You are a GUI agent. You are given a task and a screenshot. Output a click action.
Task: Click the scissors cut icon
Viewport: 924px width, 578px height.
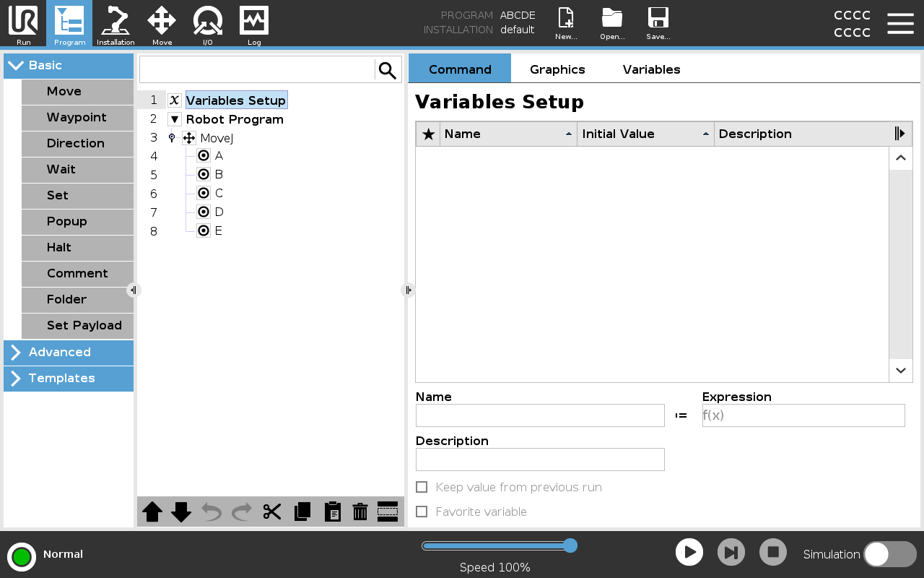click(272, 512)
